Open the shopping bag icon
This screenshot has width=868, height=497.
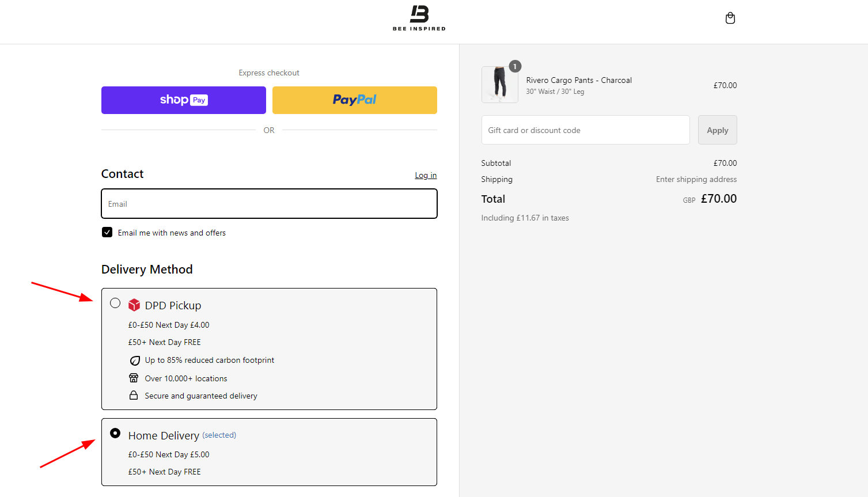click(x=730, y=18)
